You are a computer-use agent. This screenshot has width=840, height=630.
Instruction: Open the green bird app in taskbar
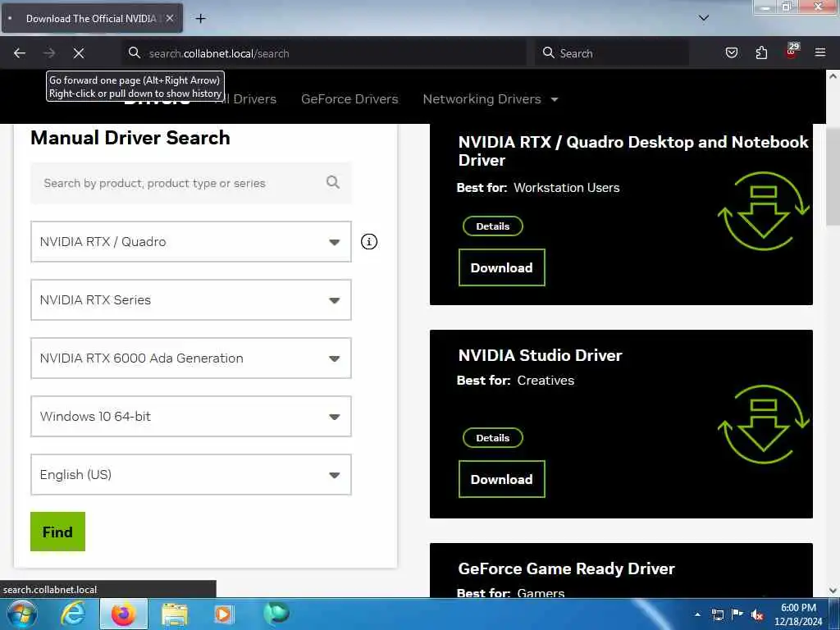276,614
